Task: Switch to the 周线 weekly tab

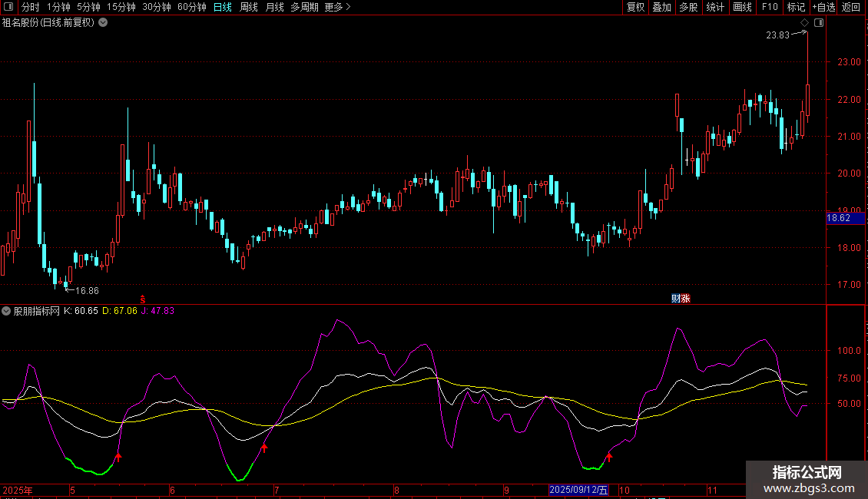Action: (x=248, y=7)
